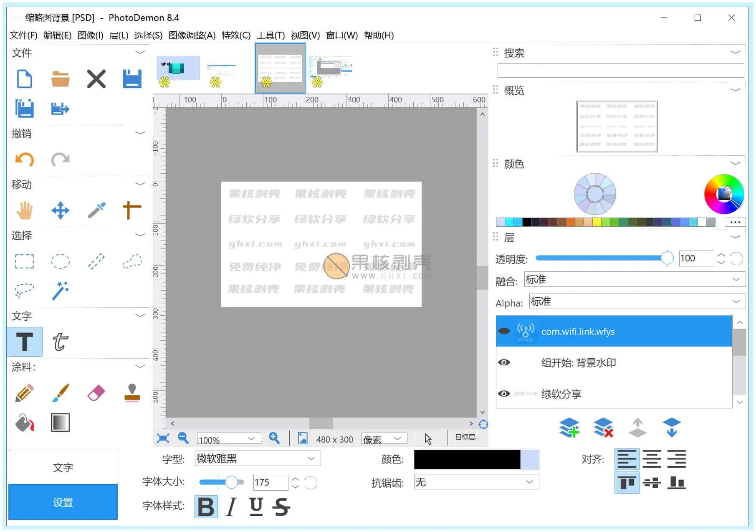Open the 融合 blend mode dropdown
The image size is (756, 532).
coord(635,279)
